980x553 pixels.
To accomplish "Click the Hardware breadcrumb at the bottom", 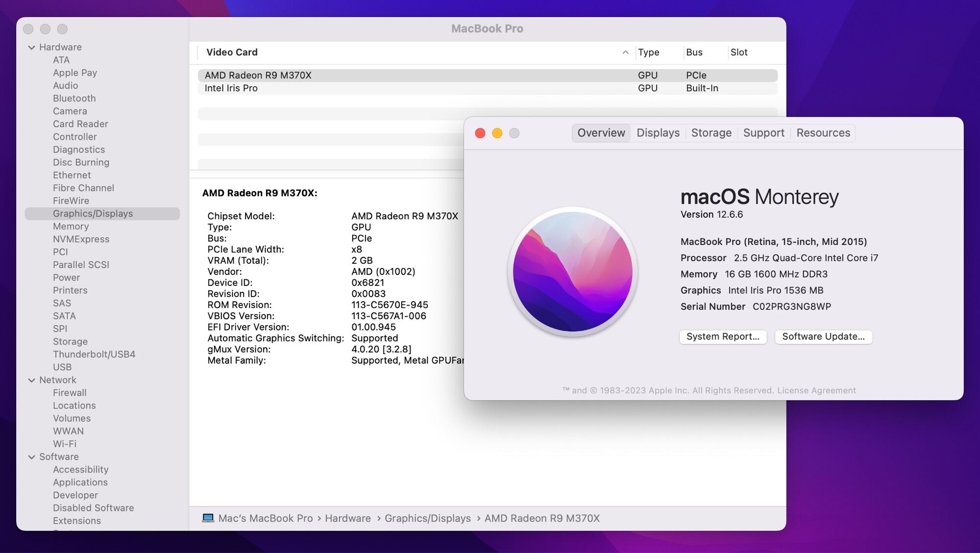I will 348,518.
